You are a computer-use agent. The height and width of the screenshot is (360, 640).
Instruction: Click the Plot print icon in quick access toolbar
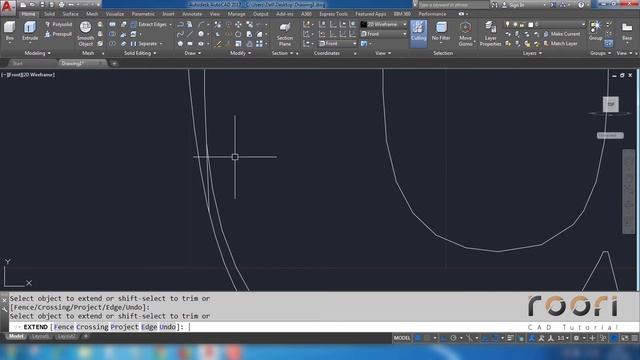point(61,5)
